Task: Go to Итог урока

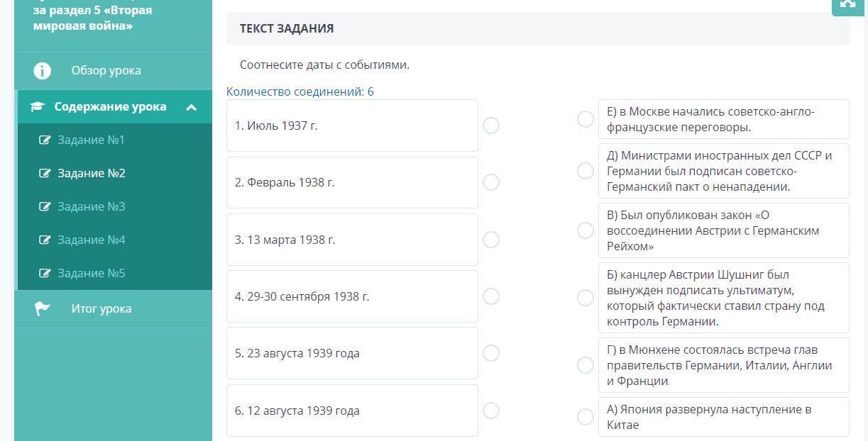Action: tap(101, 308)
